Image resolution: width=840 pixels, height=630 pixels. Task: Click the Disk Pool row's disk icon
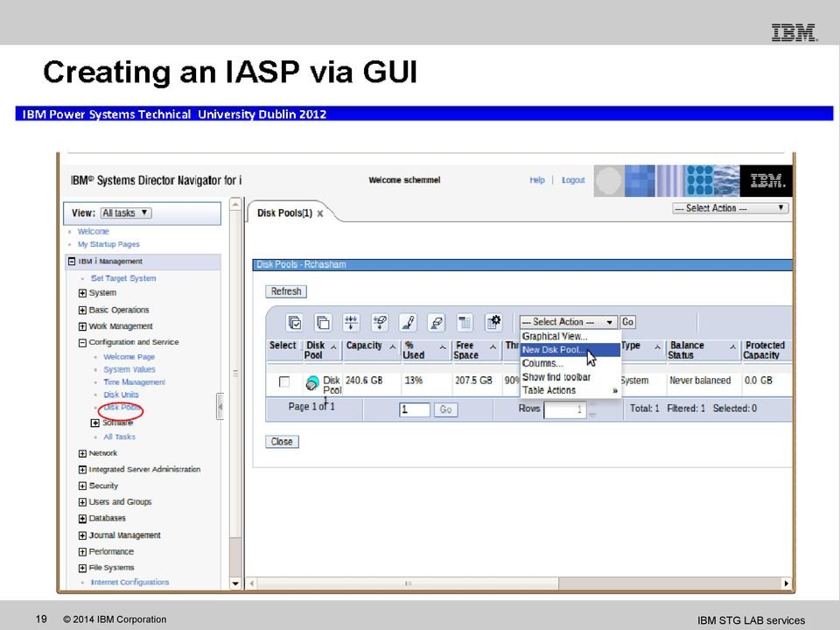tap(311, 383)
